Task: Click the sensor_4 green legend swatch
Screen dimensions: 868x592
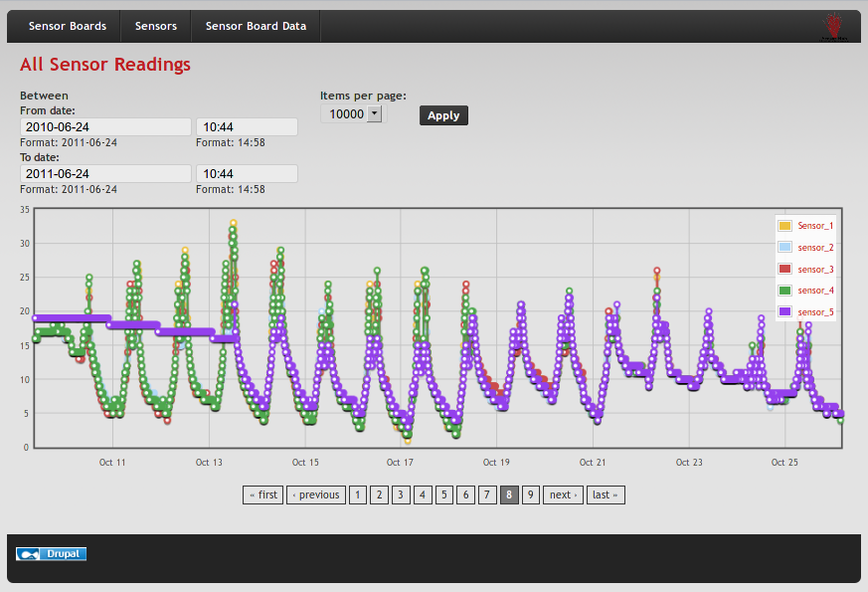Action: pos(784,291)
